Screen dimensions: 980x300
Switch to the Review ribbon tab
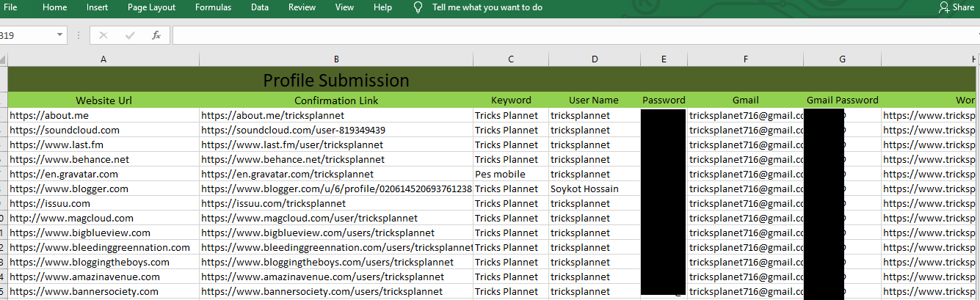click(302, 7)
